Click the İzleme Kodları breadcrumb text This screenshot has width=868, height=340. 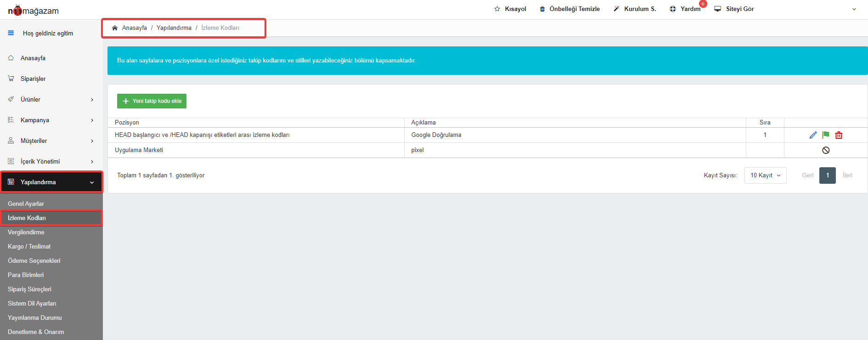tap(220, 28)
